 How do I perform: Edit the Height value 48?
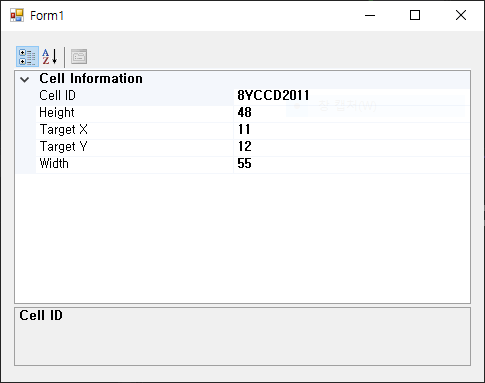(x=352, y=113)
